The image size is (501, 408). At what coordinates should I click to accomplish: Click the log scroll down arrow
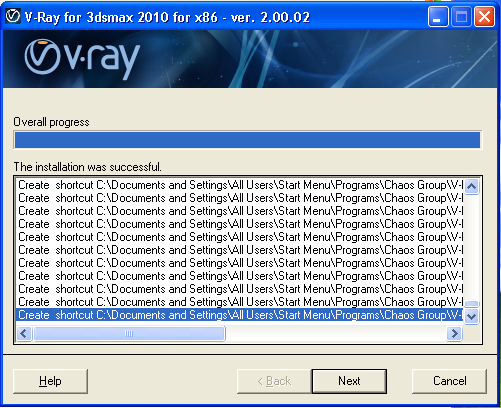pos(471,316)
